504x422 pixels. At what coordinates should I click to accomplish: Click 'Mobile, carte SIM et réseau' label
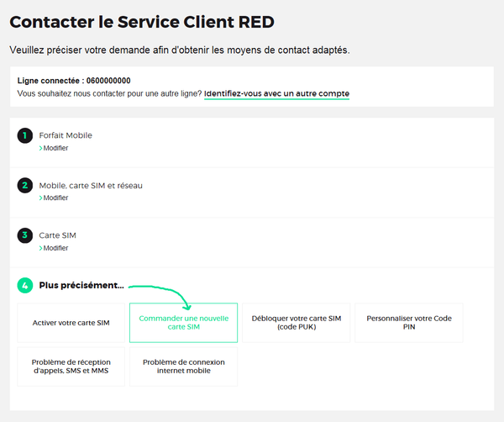click(x=91, y=186)
